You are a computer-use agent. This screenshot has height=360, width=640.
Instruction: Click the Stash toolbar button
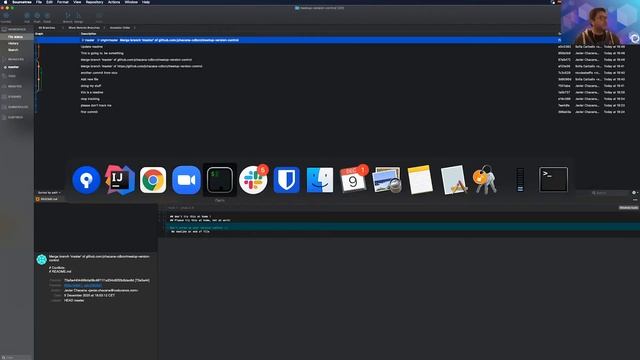[99, 17]
